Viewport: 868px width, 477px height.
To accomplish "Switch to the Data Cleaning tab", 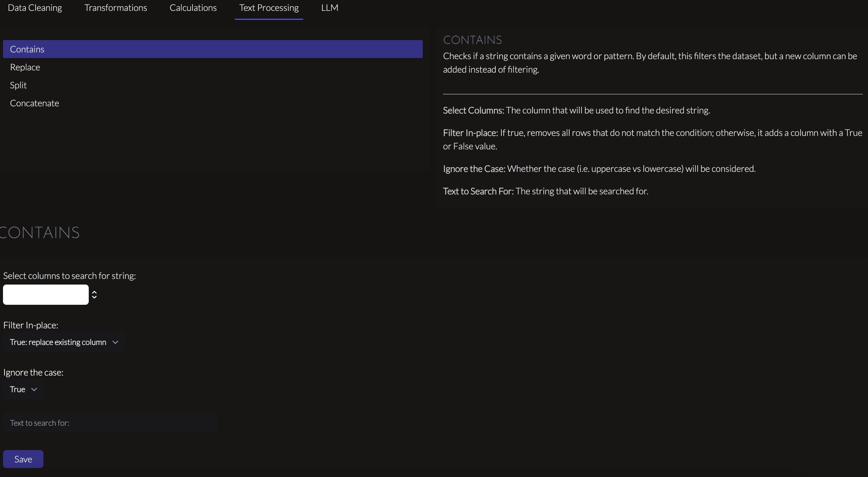I will [x=35, y=8].
